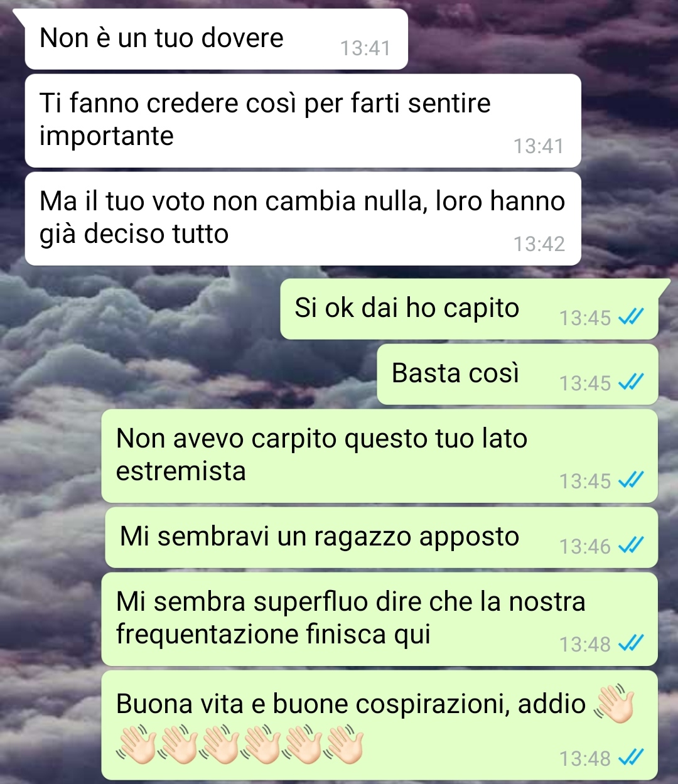Click first waving hand emoji in last row

click(136, 744)
